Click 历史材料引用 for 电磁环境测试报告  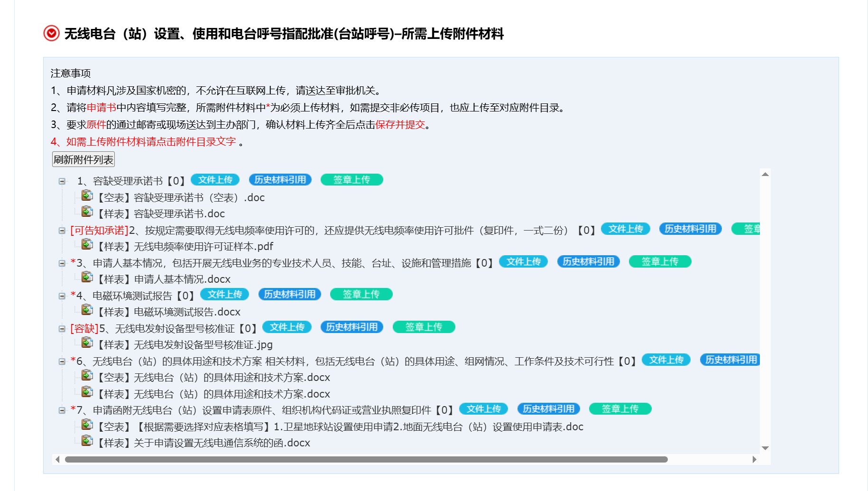(290, 295)
